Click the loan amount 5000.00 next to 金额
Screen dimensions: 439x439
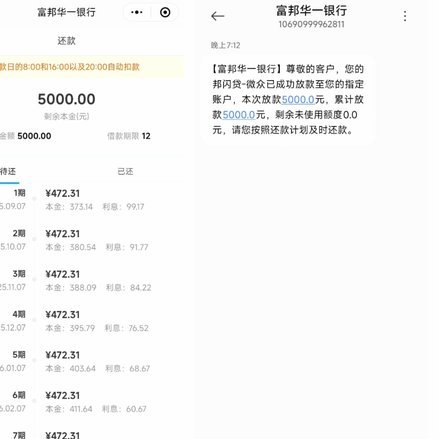click(34, 136)
